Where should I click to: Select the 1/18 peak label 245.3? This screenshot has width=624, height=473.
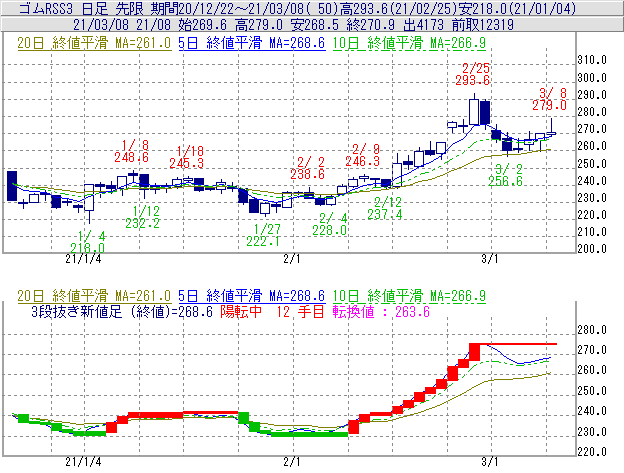[186, 163]
